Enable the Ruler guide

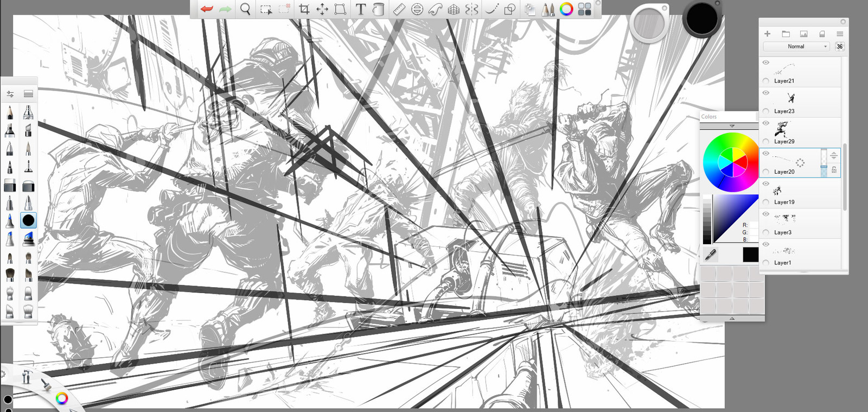pyautogui.click(x=399, y=9)
